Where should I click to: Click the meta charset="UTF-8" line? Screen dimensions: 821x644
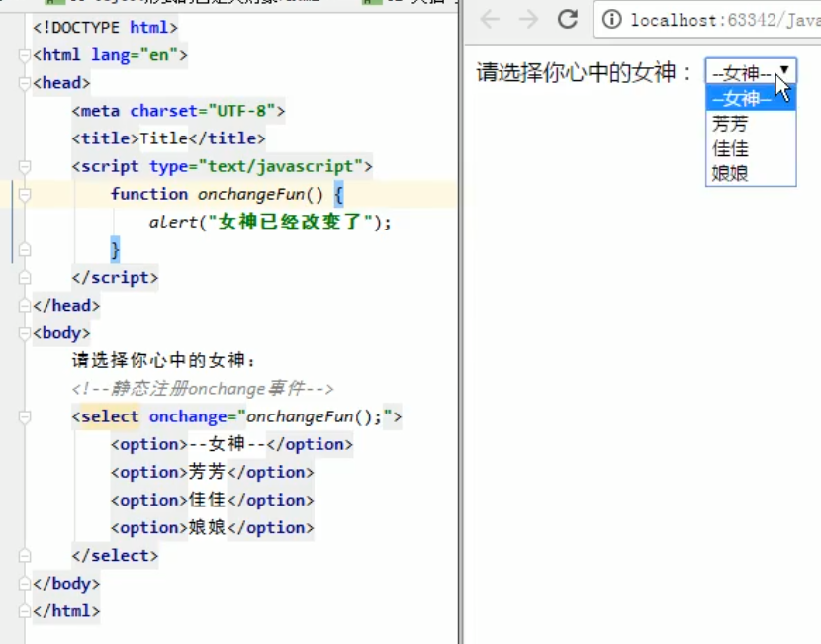coord(179,111)
